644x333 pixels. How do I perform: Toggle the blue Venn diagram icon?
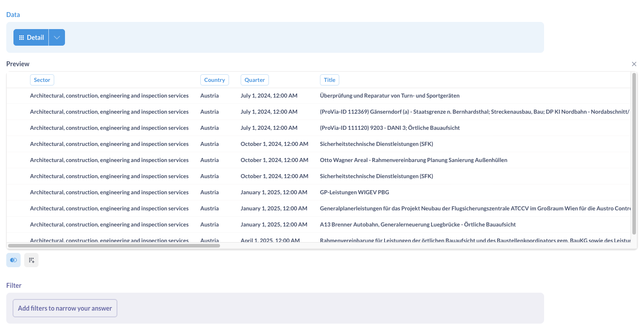pos(13,260)
